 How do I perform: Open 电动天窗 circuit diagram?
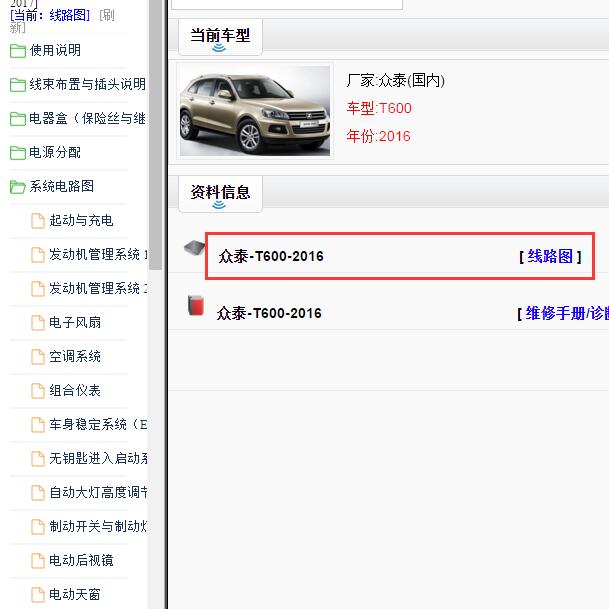tap(75, 594)
